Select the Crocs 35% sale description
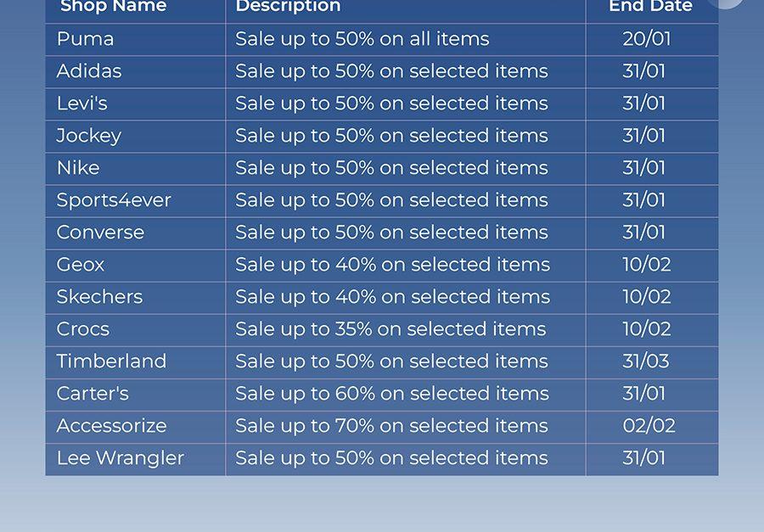The image size is (764, 532). pos(390,329)
